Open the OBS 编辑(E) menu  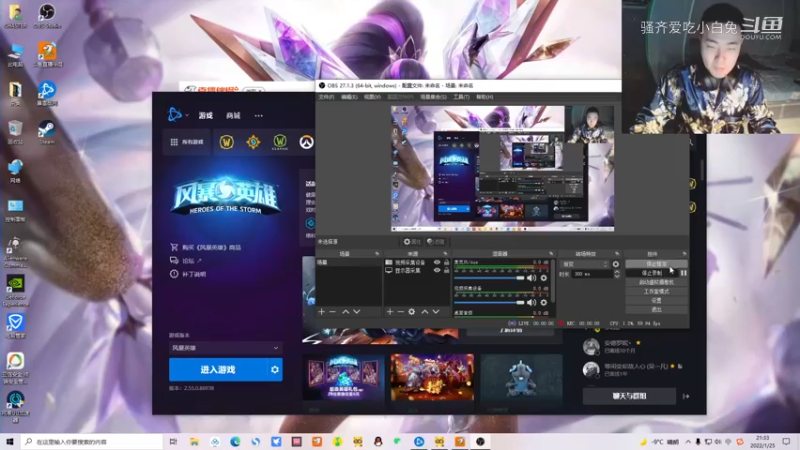349,97
